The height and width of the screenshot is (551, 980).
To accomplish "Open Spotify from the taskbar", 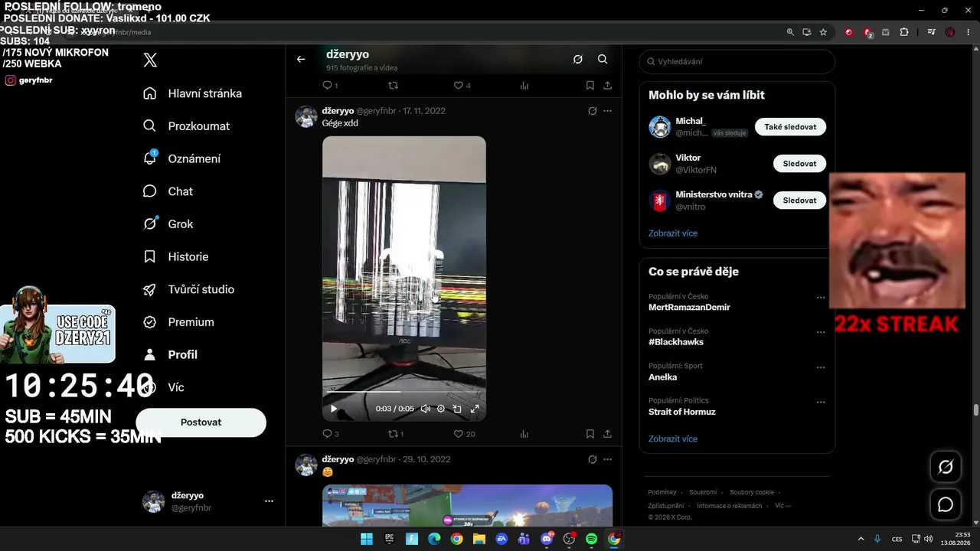I will coord(591,539).
